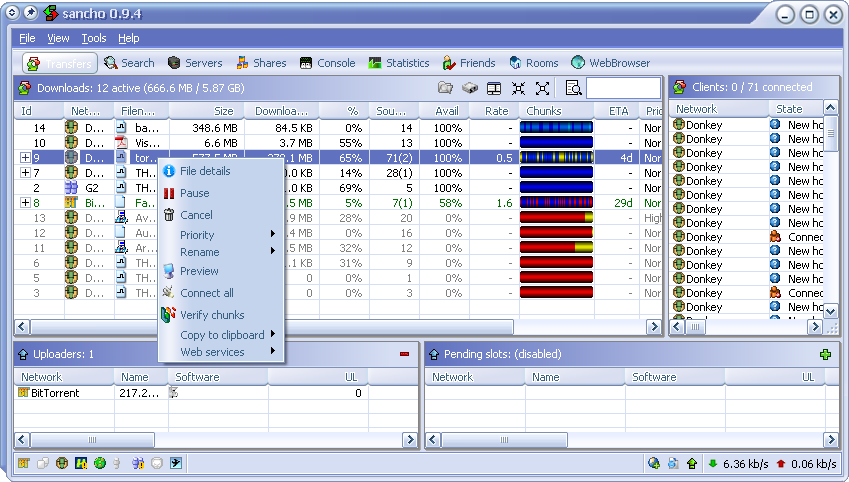Viewport: 849px width, 482px height.
Task: Click the BitTorrent network icon in status bar
Action: [24, 463]
